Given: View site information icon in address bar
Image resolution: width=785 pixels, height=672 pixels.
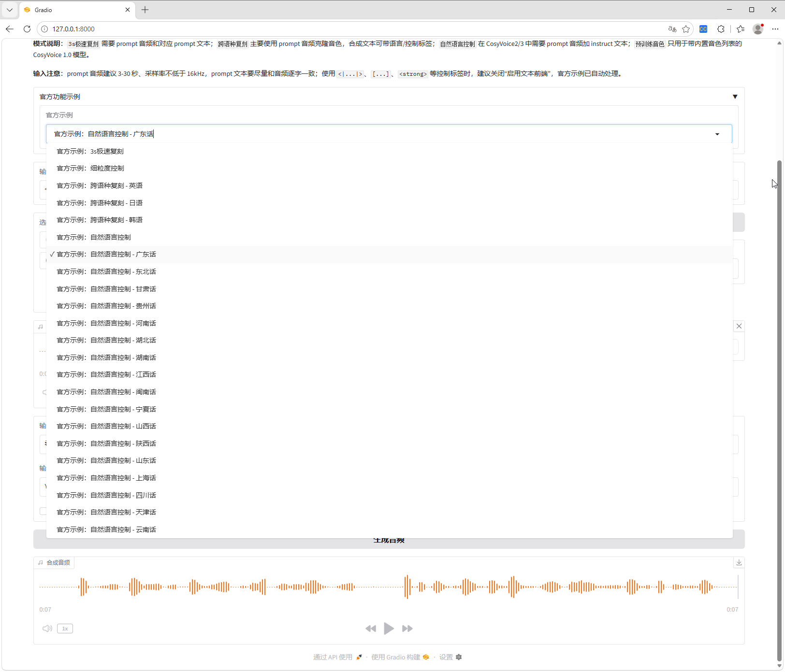Looking at the screenshot, I should [x=44, y=29].
